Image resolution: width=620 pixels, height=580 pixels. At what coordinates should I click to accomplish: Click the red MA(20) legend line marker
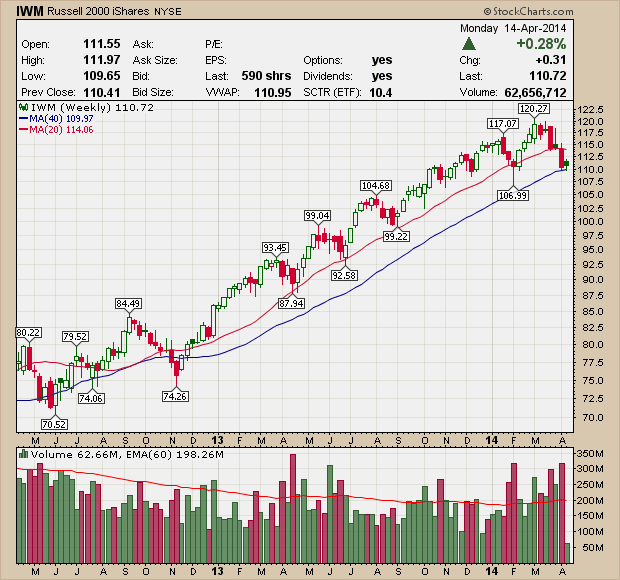(23, 129)
